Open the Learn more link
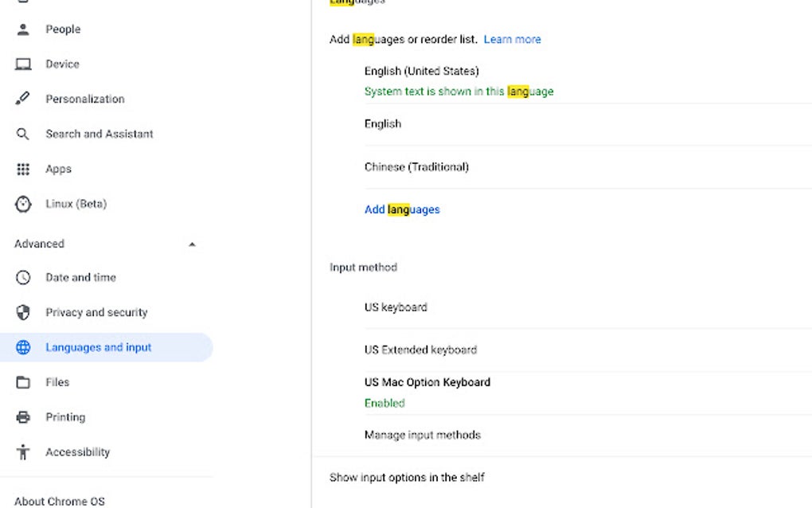 coord(513,39)
